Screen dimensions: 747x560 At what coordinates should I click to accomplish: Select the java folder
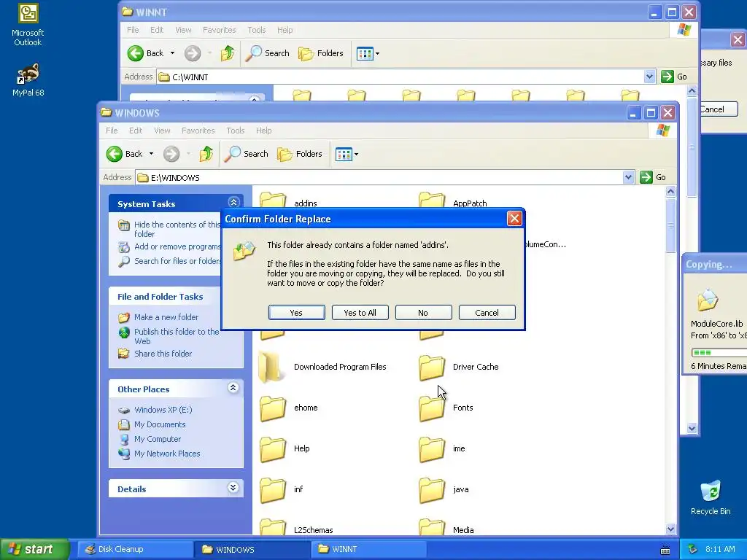pos(432,490)
